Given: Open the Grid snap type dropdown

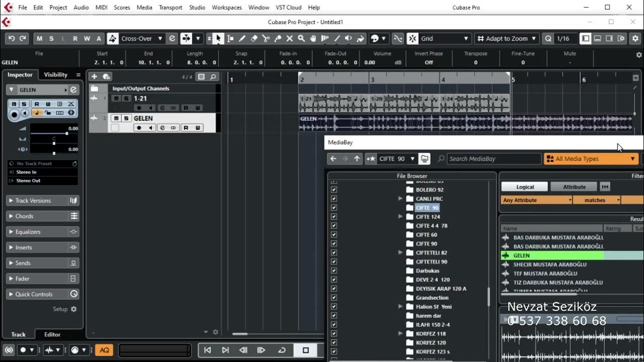Looking at the screenshot, I should [445, 38].
